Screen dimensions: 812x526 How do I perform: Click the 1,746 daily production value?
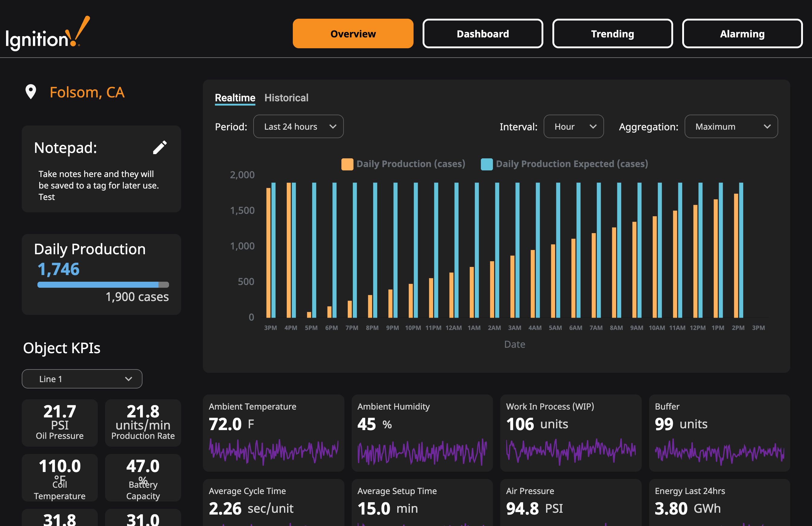coord(58,269)
